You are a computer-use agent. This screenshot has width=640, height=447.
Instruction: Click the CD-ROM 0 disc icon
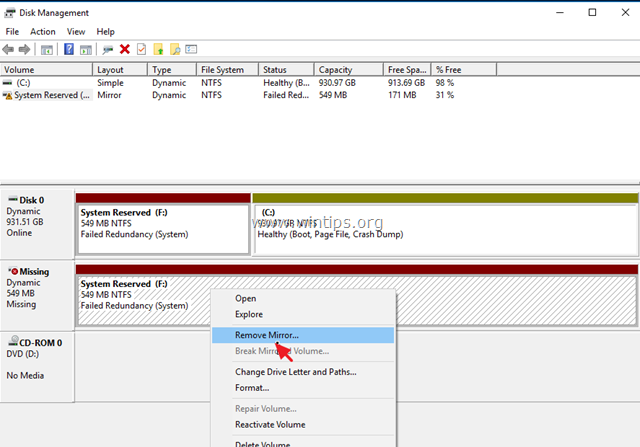13,341
